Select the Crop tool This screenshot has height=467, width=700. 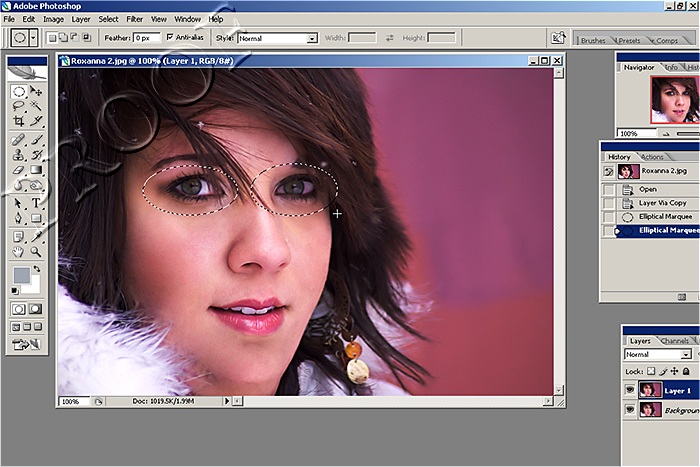[18, 121]
